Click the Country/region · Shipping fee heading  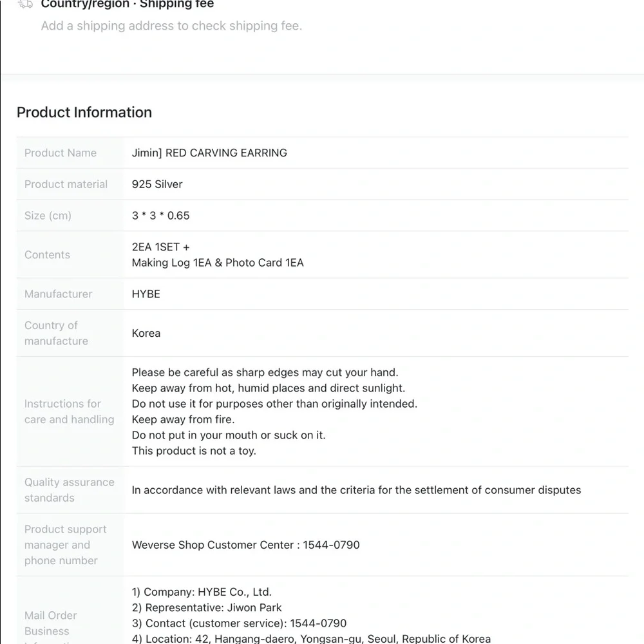[x=127, y=5]
